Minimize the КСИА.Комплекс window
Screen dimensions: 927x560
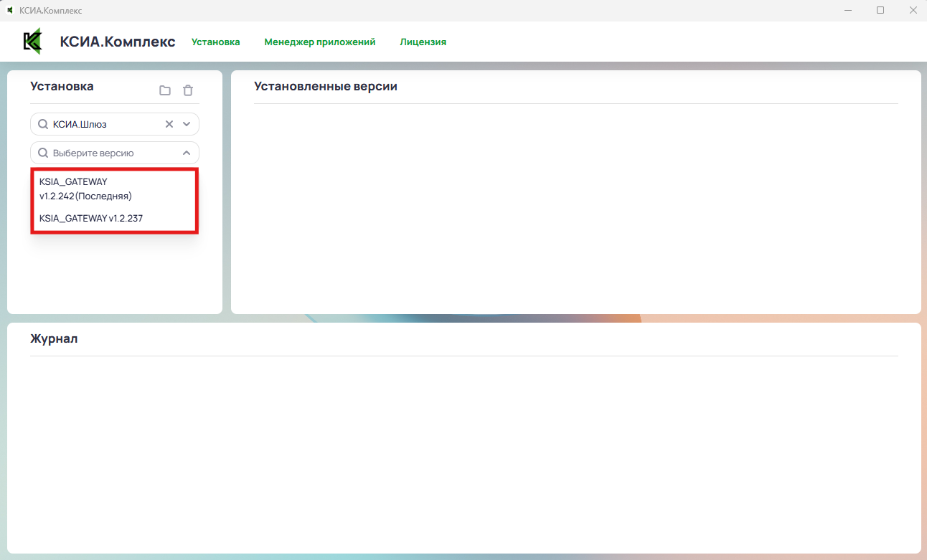848,11
